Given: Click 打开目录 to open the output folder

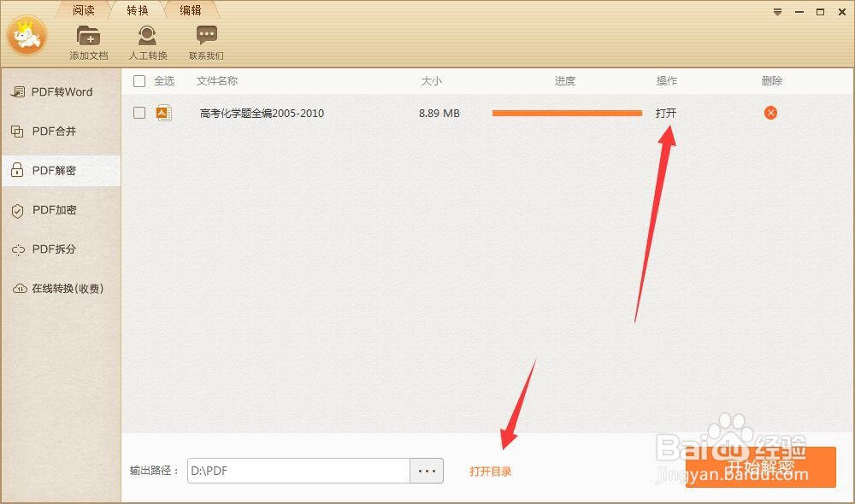Looking at the screenshot, I should click(492, 470).
